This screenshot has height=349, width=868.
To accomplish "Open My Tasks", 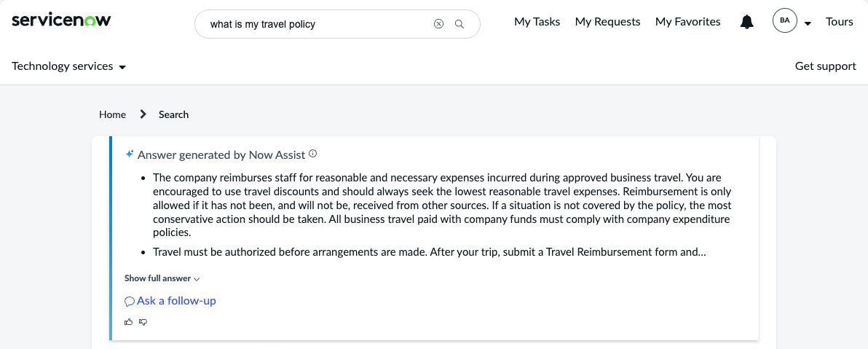I will point(537,22).
